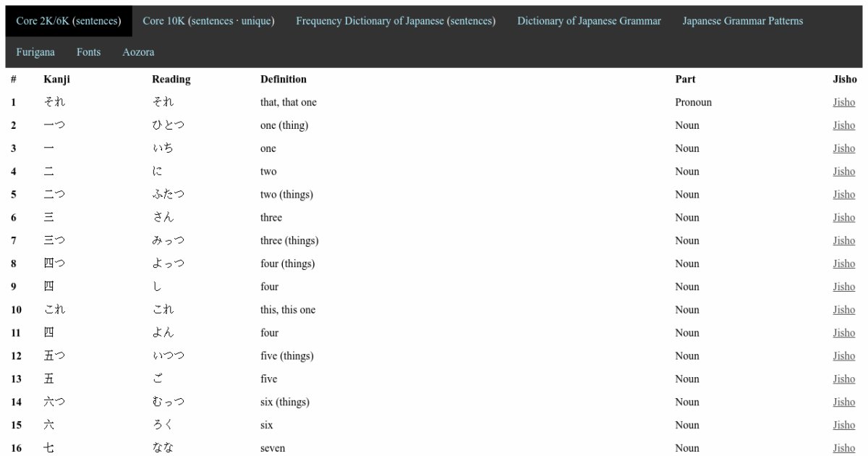
Task: Open the Core 2K/6K (sentences) tab
Action: (x=69, y=21)
